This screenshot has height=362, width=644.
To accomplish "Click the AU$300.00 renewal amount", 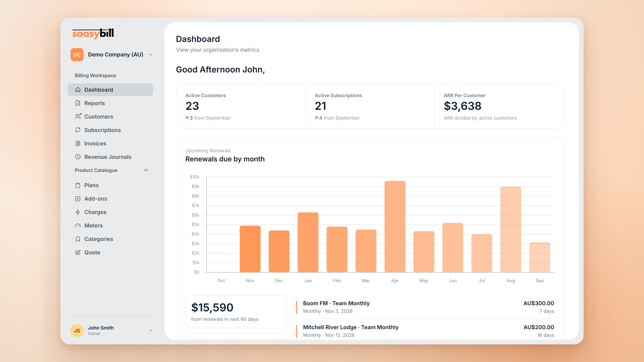I will click(539, 303).
